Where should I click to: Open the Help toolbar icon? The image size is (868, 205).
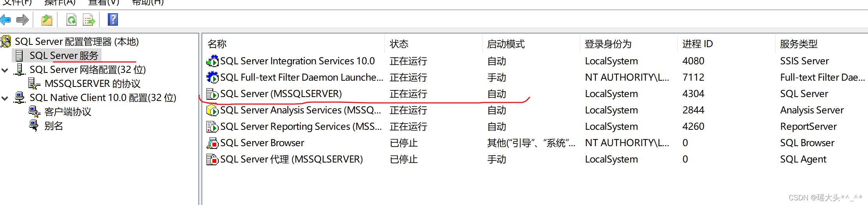click(x=113, y=19)
